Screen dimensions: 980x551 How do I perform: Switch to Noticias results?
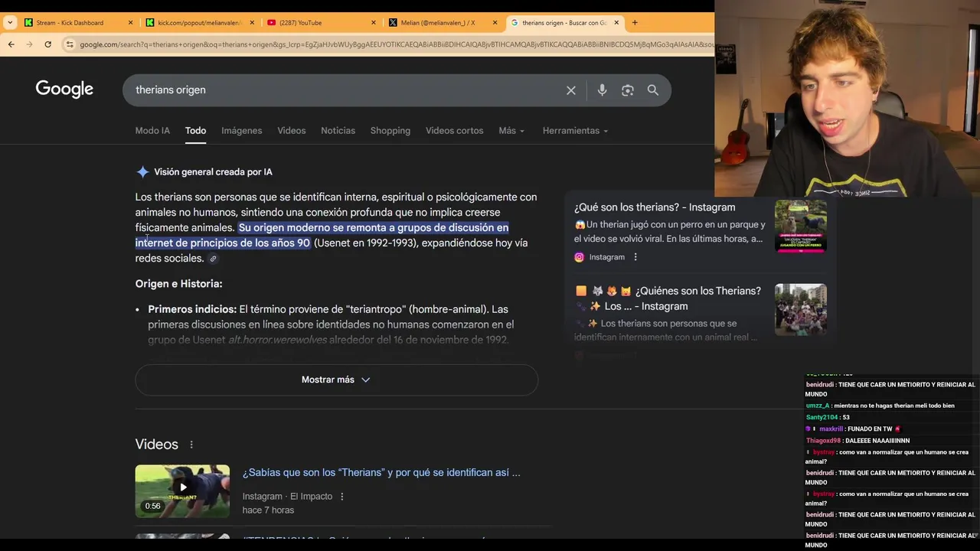point(338,131)
